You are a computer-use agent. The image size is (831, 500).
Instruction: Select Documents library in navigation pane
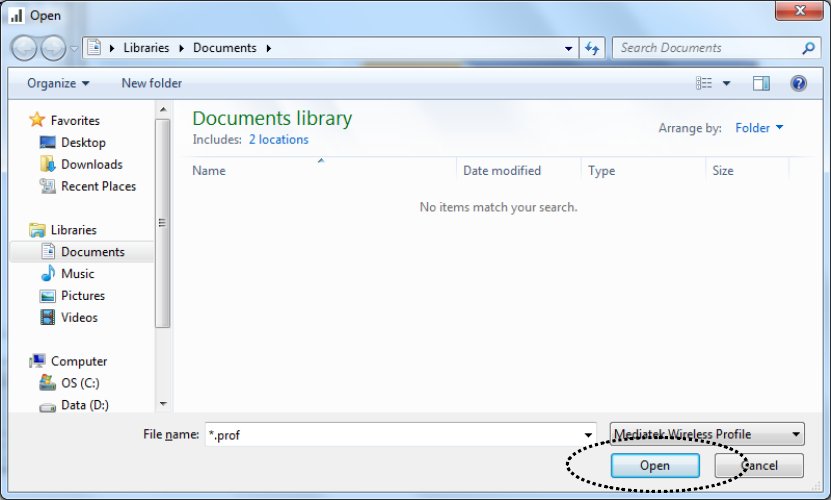(x=93, y=252)
